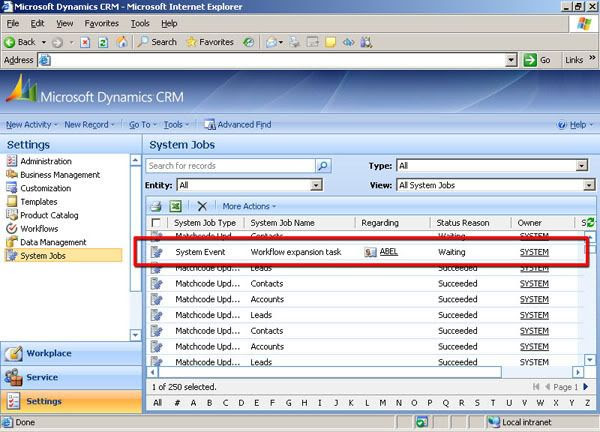Image resolution: width=600 pixels, height=432 pixels.
Task: Click Advanced Find icon
Action: pyautogui.click(x=210, y=125)
